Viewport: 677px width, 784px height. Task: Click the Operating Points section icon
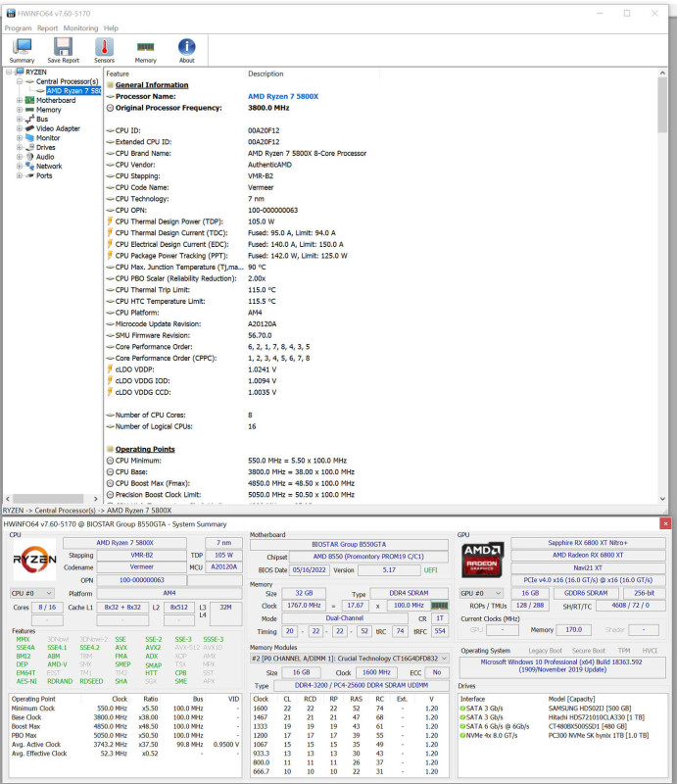pos(111,449)
